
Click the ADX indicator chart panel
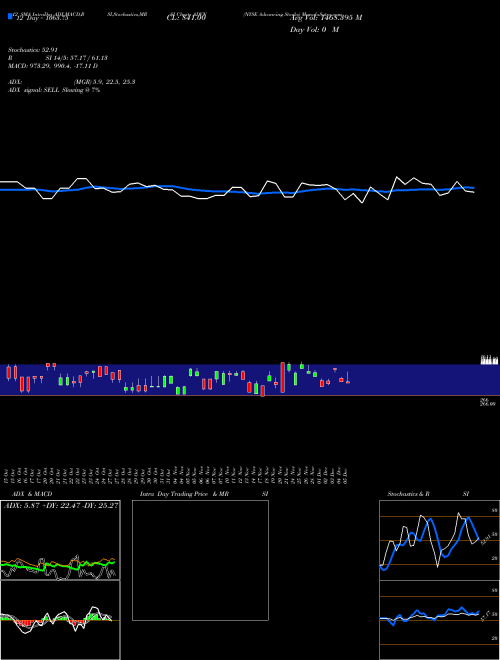60,540
